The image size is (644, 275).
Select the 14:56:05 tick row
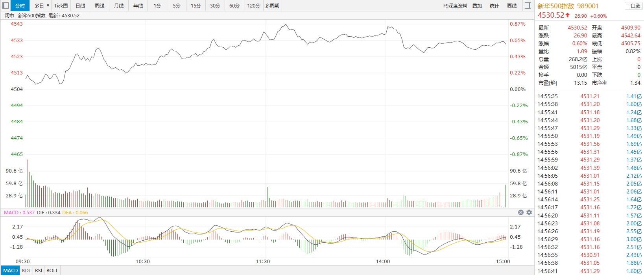pos(590,176)
